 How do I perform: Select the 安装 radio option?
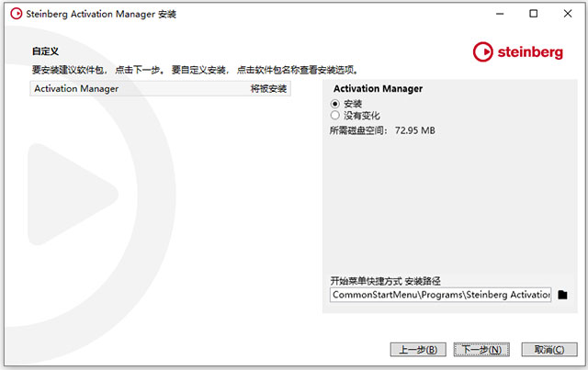point(335,103)
